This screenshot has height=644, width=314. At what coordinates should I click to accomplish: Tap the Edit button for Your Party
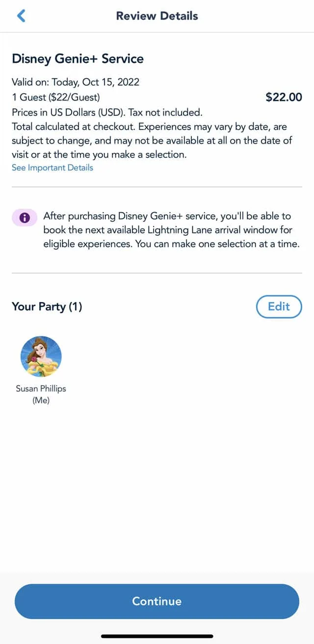(x=279, y=307)
